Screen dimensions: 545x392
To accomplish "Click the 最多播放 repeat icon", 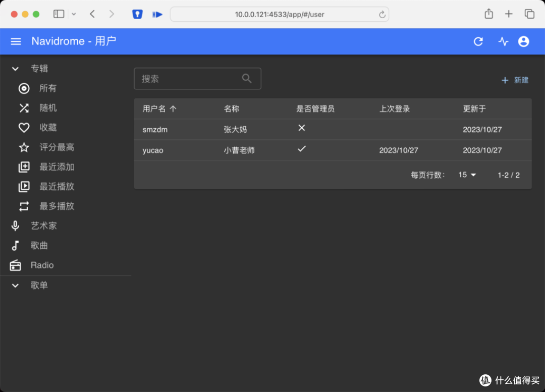I will click(x=24, y=206).
